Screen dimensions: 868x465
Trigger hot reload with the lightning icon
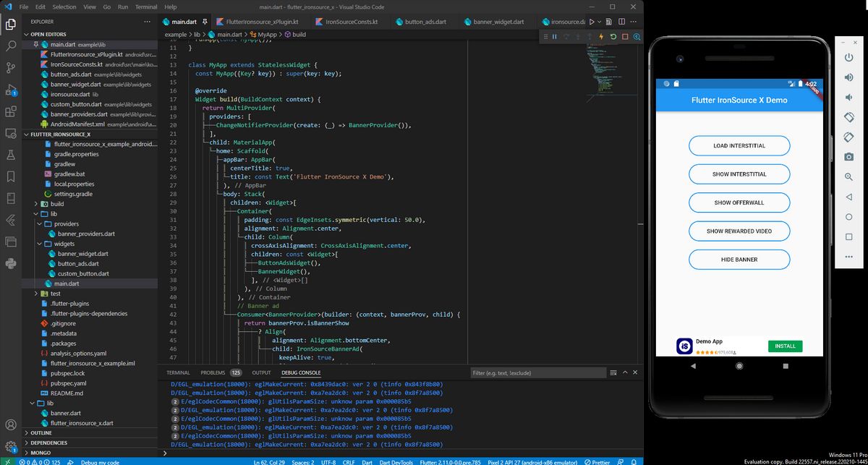[601, 36]
